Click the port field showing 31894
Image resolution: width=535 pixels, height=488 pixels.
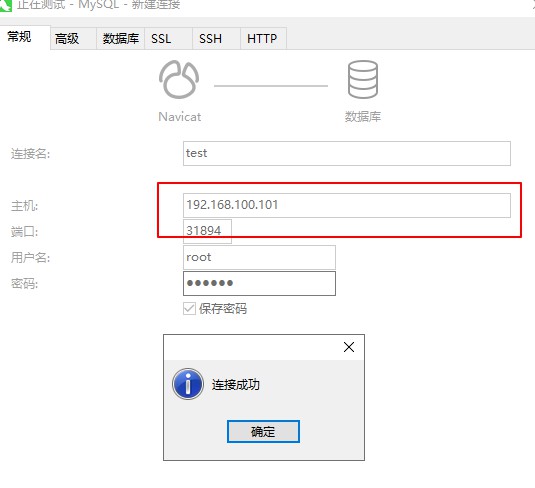click(207, 231)
